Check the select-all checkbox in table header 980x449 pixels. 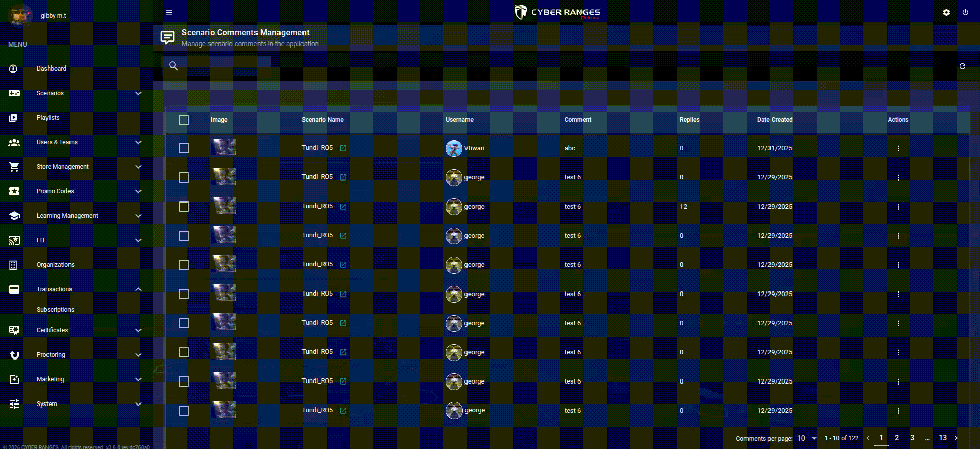184,120
